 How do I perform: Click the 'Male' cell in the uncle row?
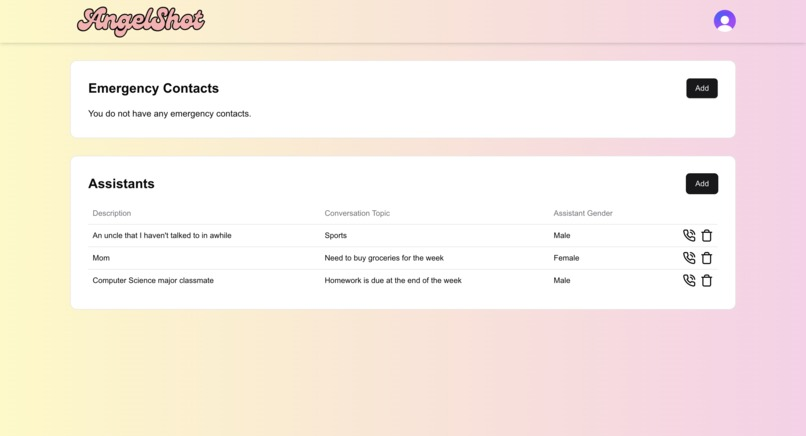[562, 235]
